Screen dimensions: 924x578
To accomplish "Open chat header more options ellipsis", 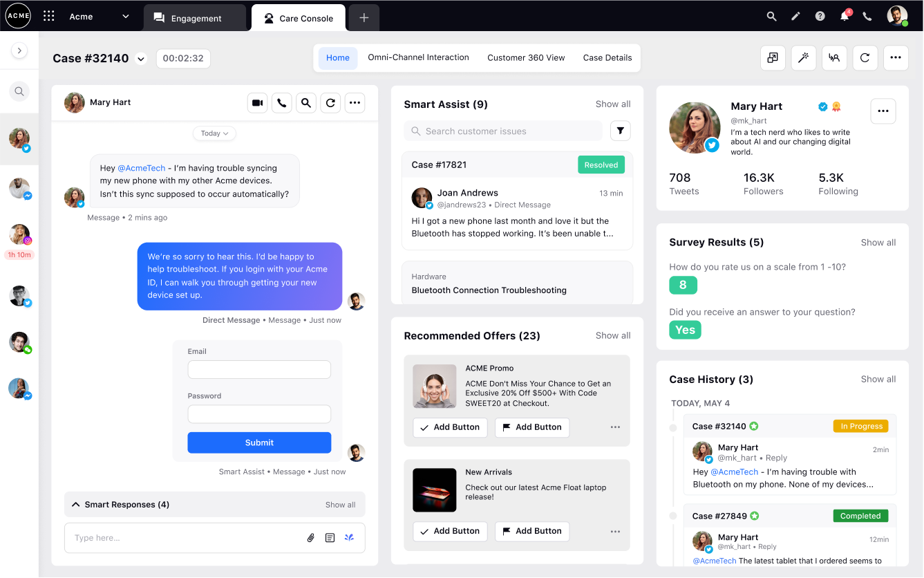I will (355, 103).
